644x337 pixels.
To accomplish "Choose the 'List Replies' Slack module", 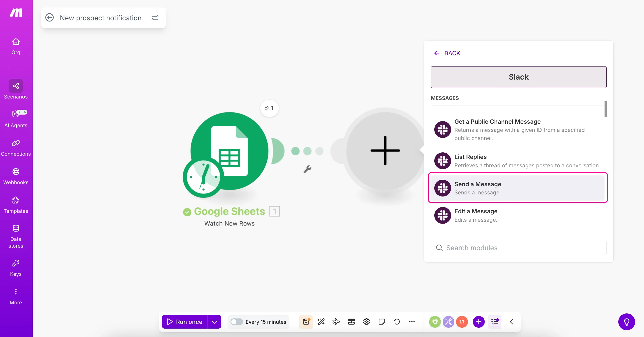I will click(x=517, y=161).
